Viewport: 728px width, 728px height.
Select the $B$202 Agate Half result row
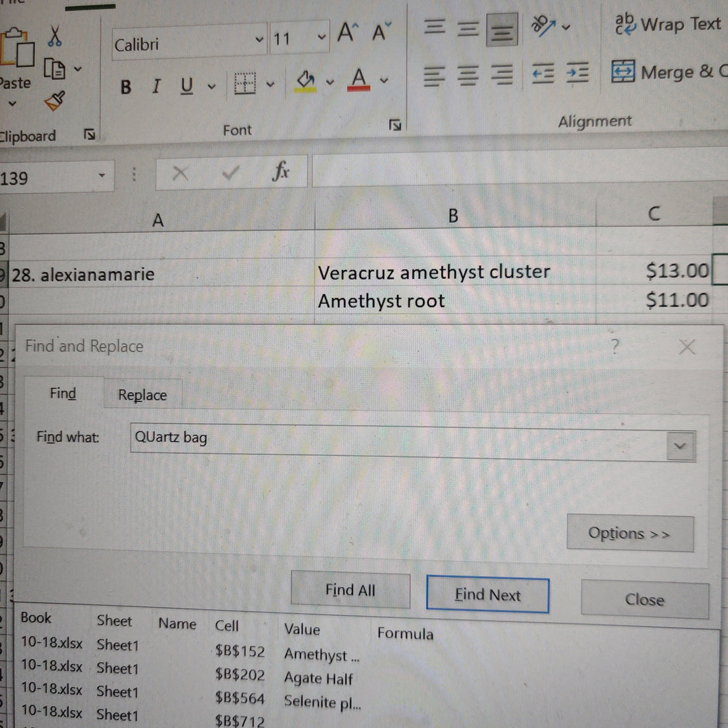tap(185, 672)
